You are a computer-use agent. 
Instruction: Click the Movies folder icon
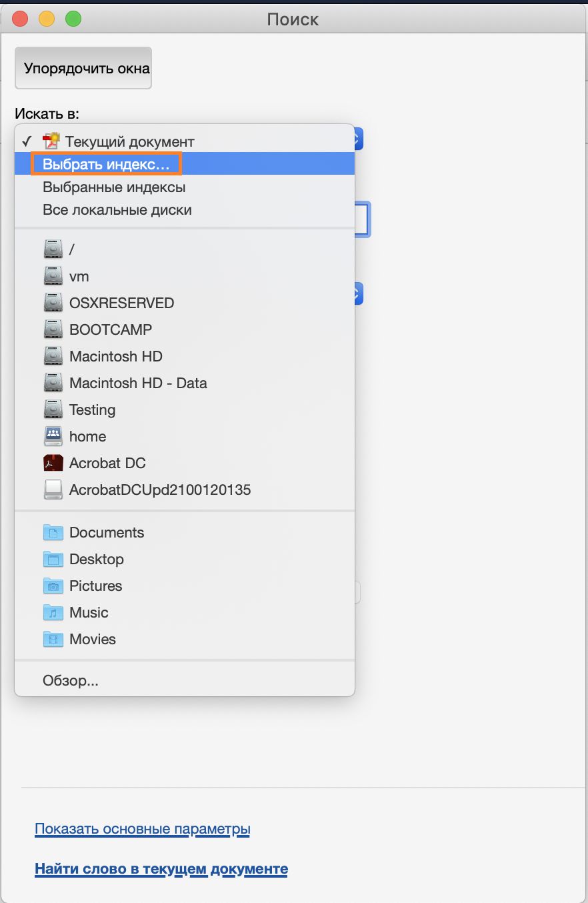pyautogui.click(x=53, y=639)
